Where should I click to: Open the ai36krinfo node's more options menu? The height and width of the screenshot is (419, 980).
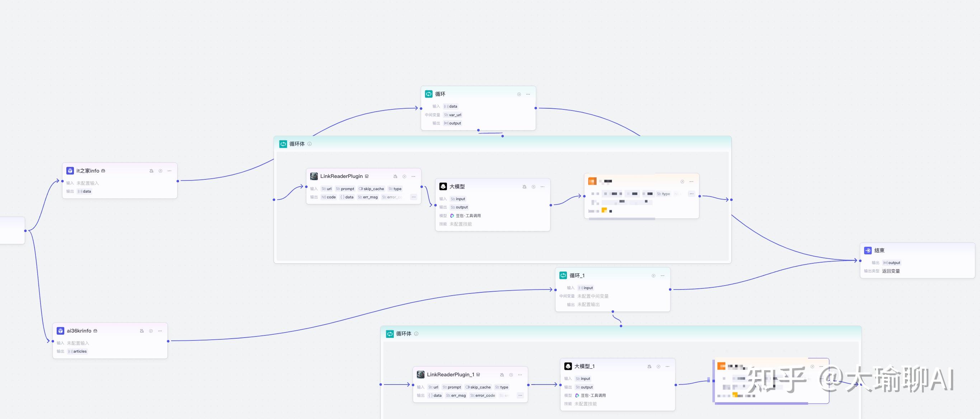pos(160,331)
